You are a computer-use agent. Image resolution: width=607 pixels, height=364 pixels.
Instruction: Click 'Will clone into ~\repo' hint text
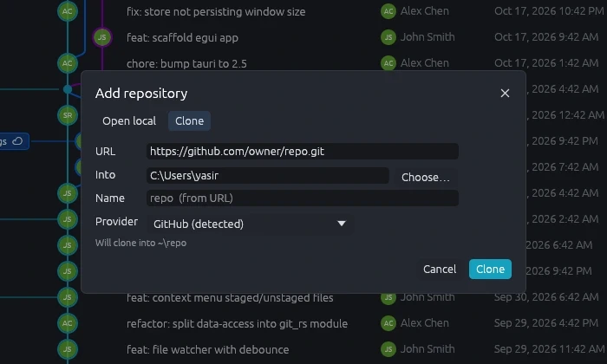140,243
